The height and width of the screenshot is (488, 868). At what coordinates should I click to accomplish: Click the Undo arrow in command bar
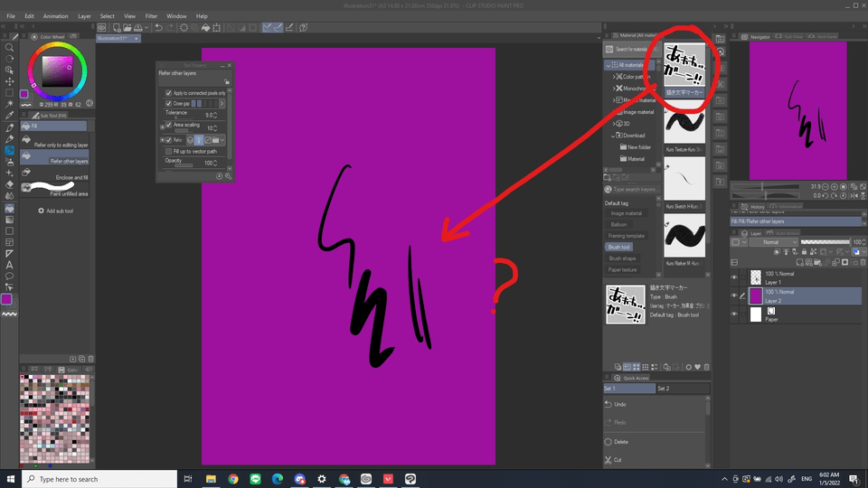[158, 27]
